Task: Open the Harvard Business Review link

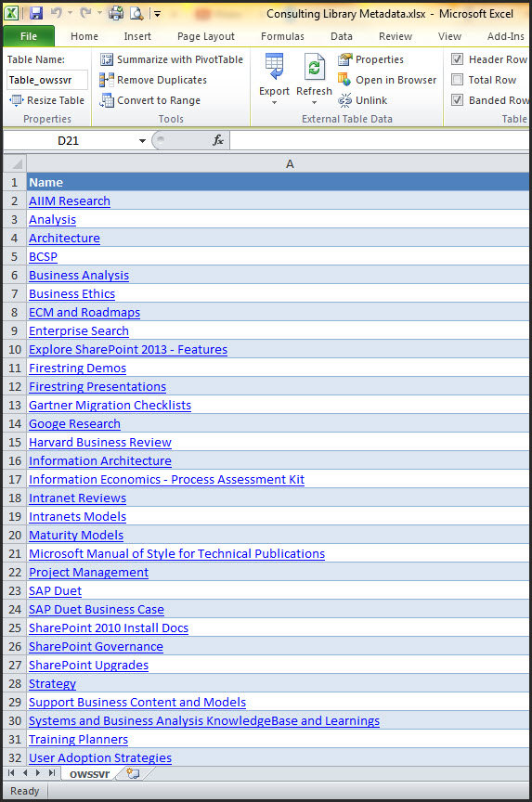Action: click(x=100, y=443)
